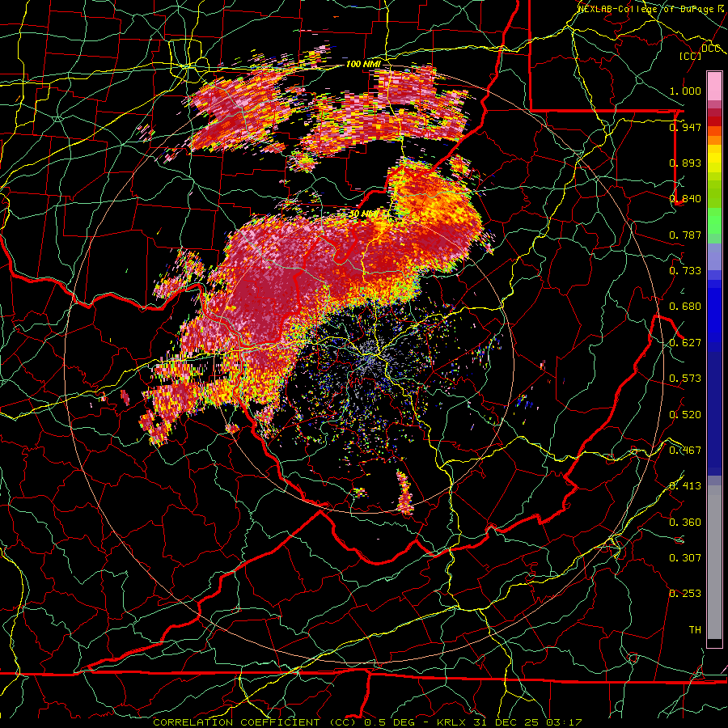The image size is (728, 728).
Task: Click the 0.467 scale label
Action: pyautogui.click(x=685, y=451)
